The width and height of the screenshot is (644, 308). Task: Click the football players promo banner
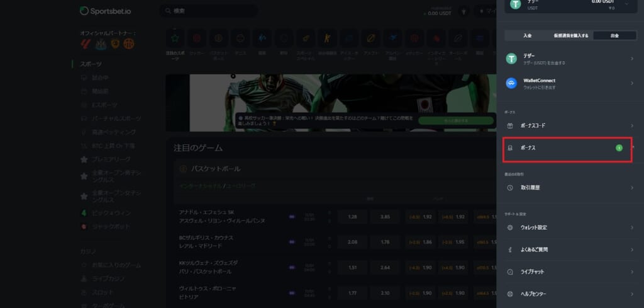(331, 103)
